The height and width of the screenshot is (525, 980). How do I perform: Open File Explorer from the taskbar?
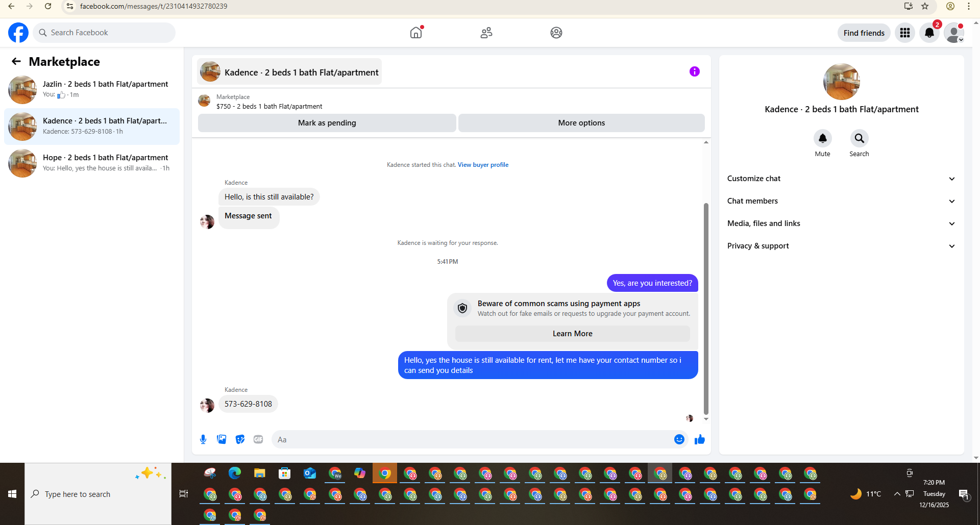260,473
